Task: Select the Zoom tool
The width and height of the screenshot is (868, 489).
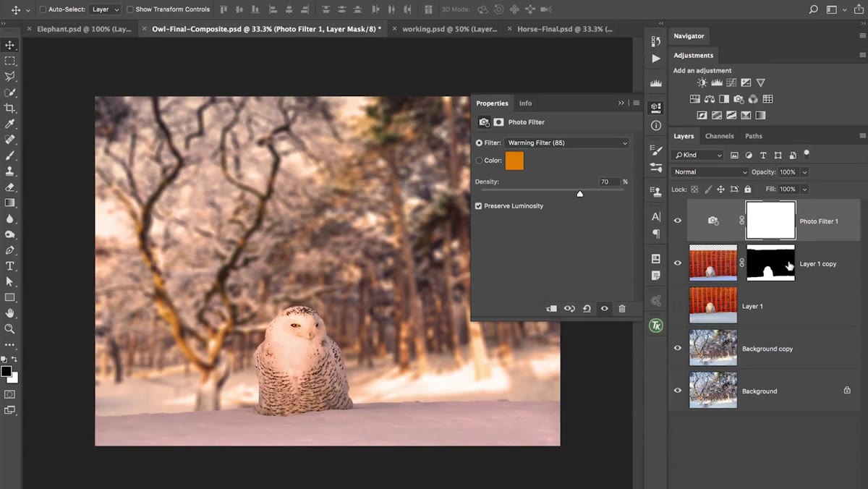Action: click(10, 329)
